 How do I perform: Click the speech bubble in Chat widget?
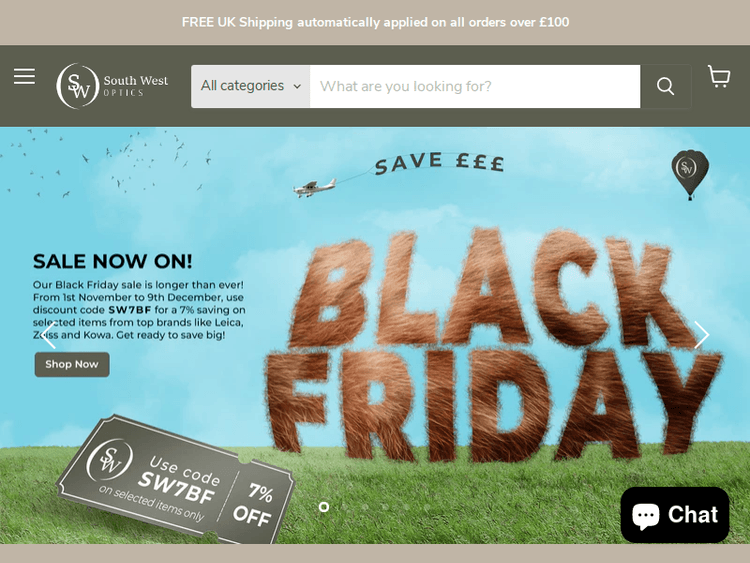click(646, 516)
